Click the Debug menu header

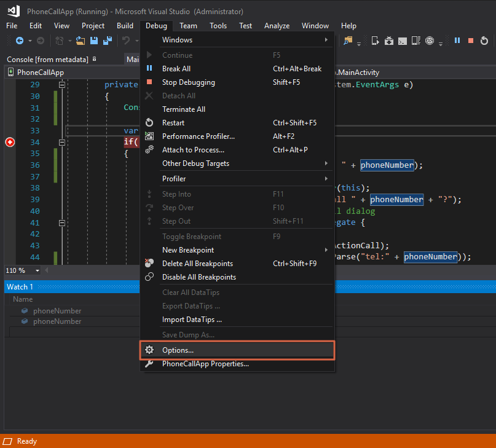(x=156, y=26)
